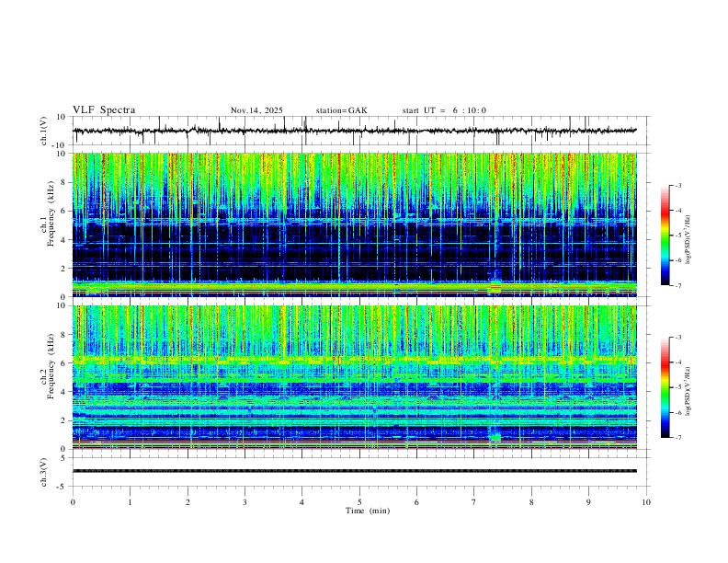Click the ch.1 colorbar "log(PSD)" label
The height and width of the screenshot is (563, 728).
[688, 240]
